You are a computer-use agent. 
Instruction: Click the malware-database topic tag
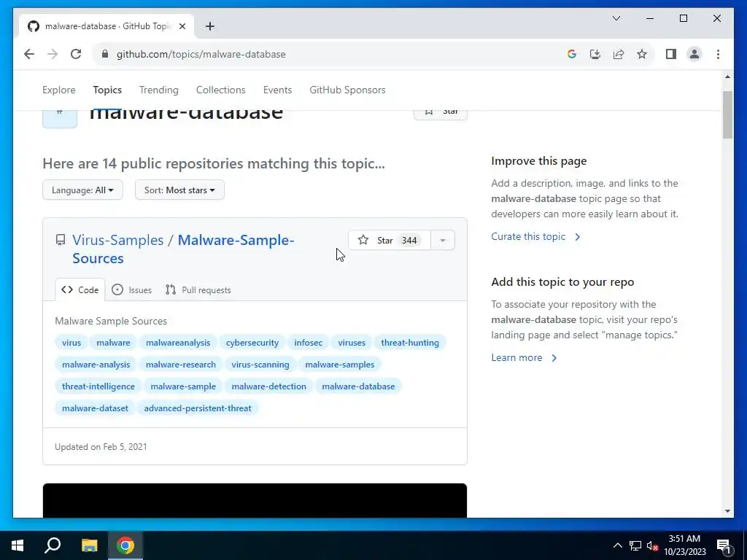pyautogui.click(x=358, y=386)
